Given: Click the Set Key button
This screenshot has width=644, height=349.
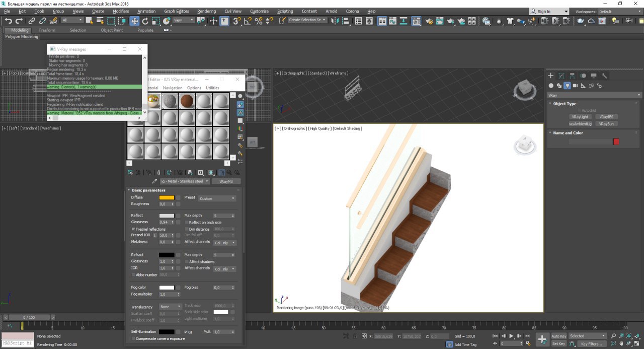Looking at the screenshot, I should pyautogui.click(x=558, y=344).
